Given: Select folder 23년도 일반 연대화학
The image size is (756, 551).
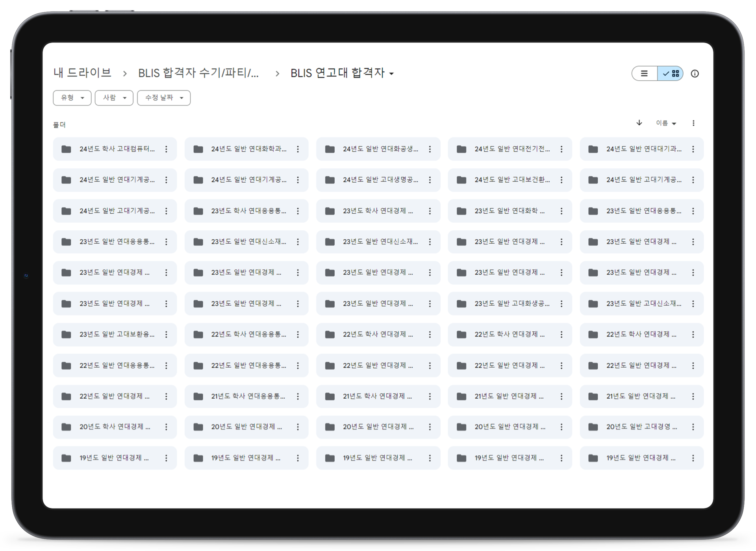Looking at the screenshot, I should 510,211.
